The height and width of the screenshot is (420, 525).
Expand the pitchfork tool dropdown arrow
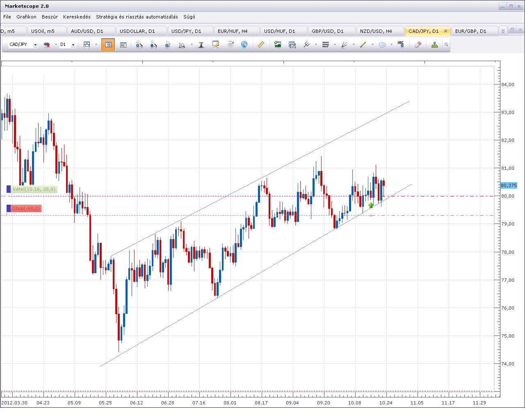(316, 45)
